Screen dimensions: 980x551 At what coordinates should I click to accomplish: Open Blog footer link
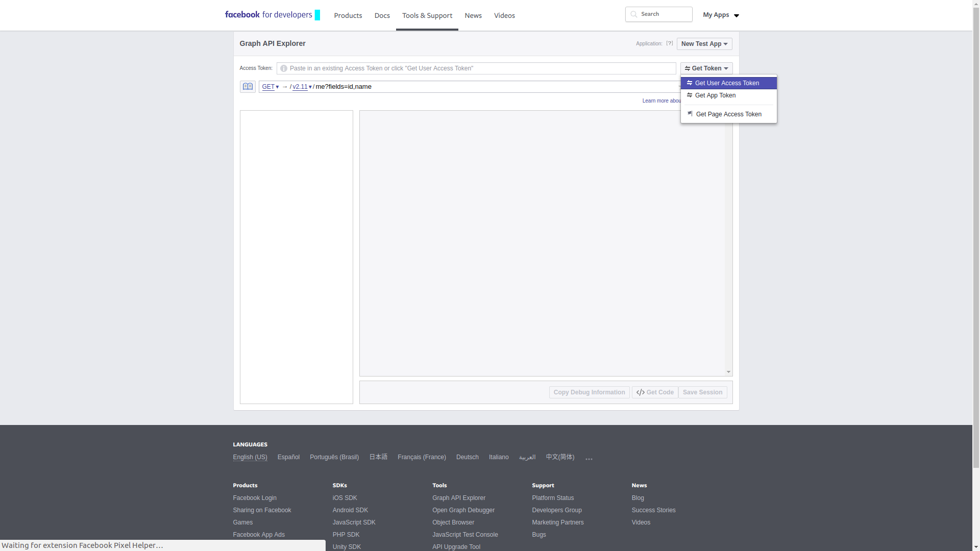[x=638, y=498]
